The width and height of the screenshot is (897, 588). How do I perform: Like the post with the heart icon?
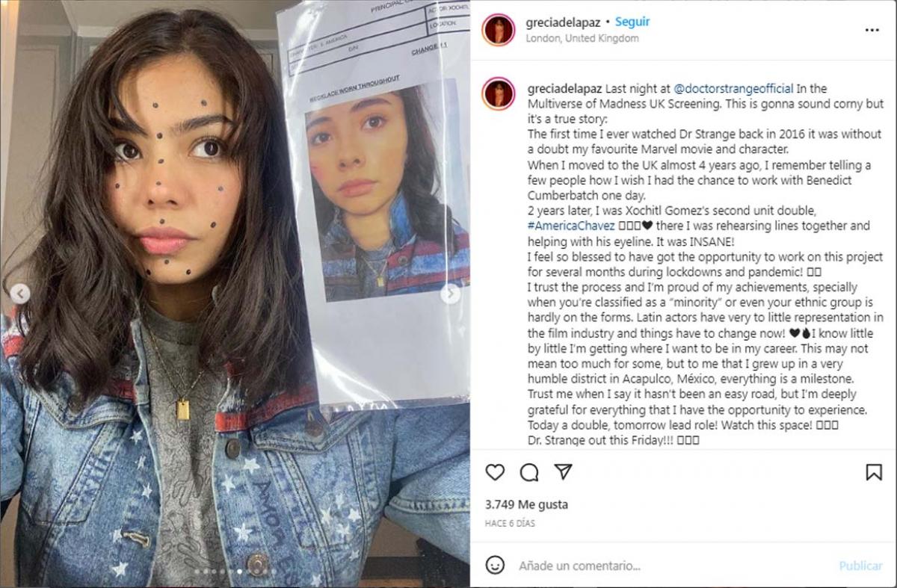(x=495, y=472)
